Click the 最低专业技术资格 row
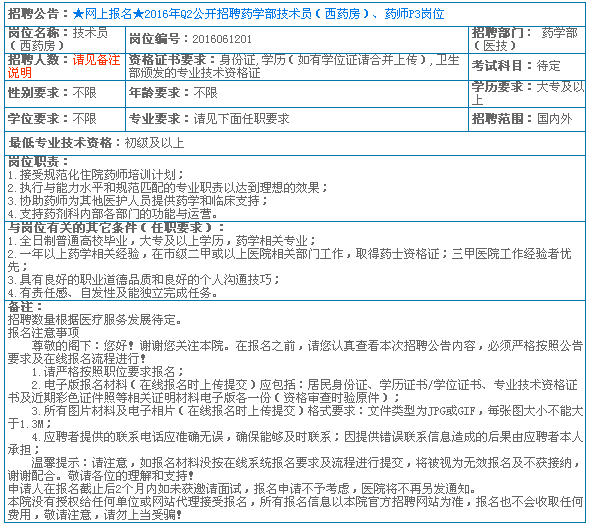 pos(295,143)
